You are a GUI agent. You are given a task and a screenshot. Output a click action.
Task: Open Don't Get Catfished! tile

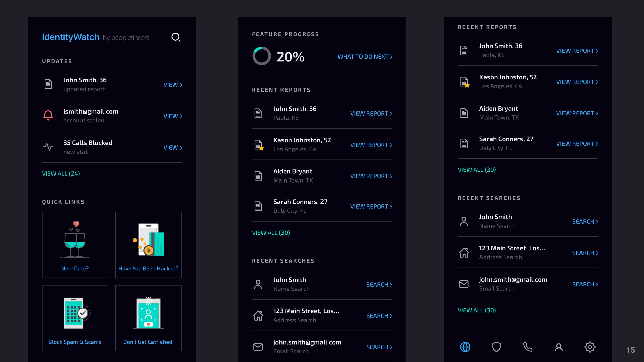coord(148,318)
